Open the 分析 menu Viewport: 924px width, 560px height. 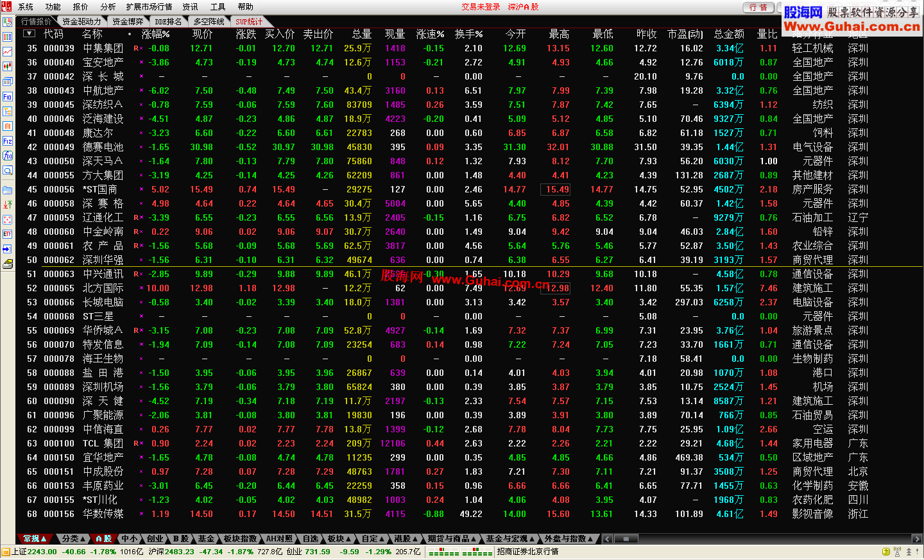[x=108, y=7]
